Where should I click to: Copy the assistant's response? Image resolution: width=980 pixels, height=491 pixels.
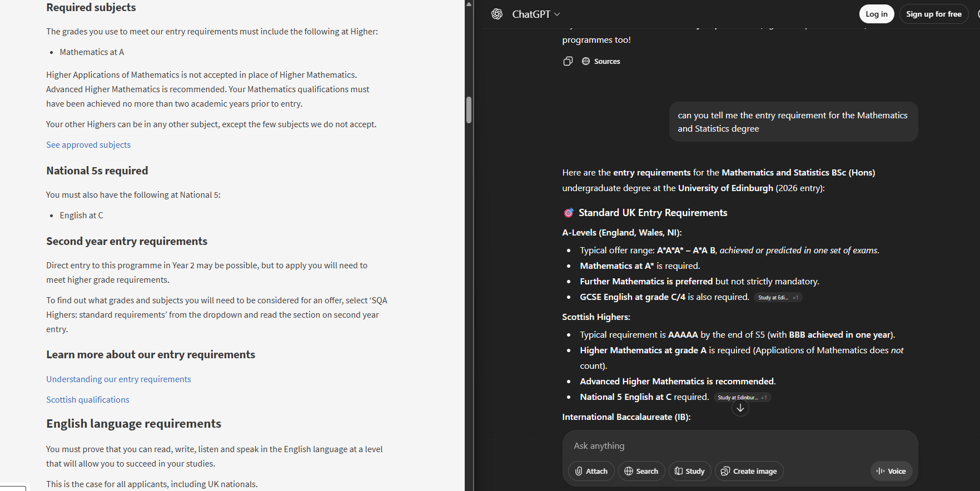568,61
